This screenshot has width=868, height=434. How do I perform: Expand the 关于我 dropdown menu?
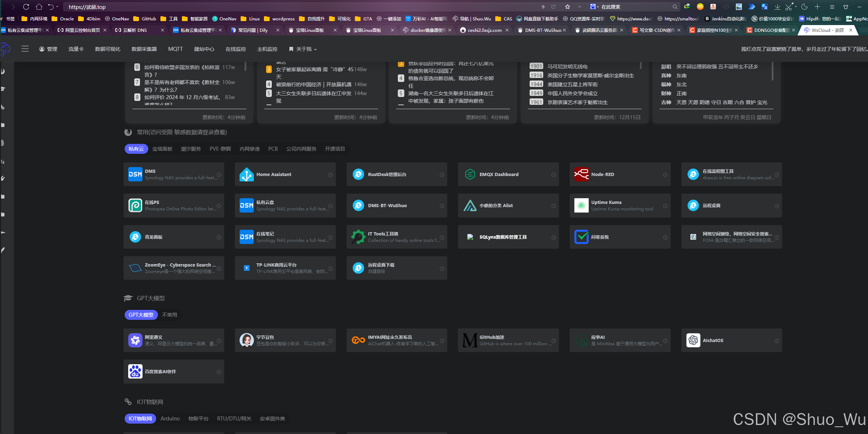tap(303, 49)
